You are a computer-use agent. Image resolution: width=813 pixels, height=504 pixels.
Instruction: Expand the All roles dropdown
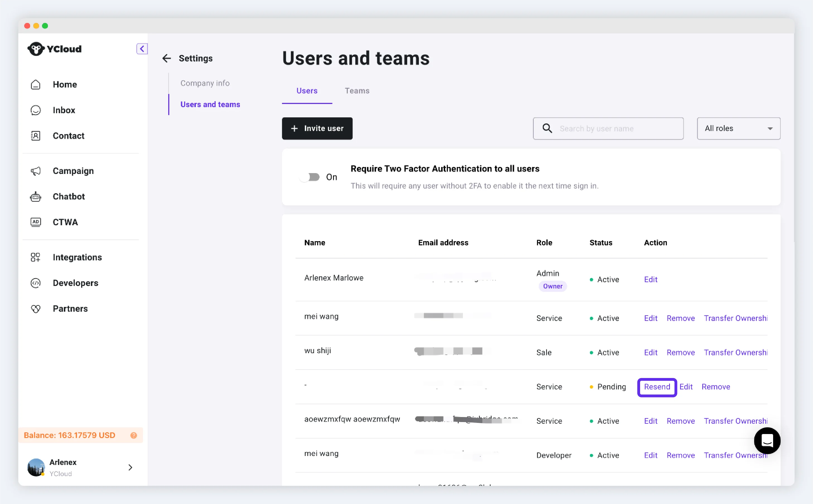pos(738,128)
